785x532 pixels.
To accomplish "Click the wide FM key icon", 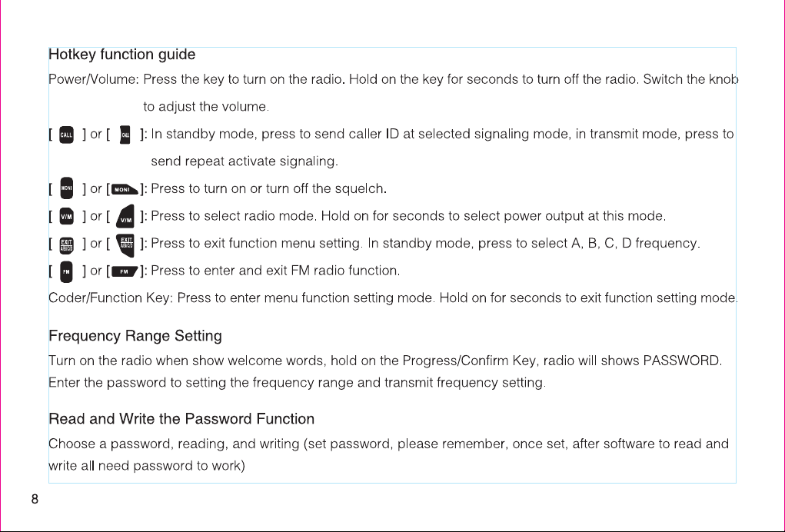I will tap(124, 271).
